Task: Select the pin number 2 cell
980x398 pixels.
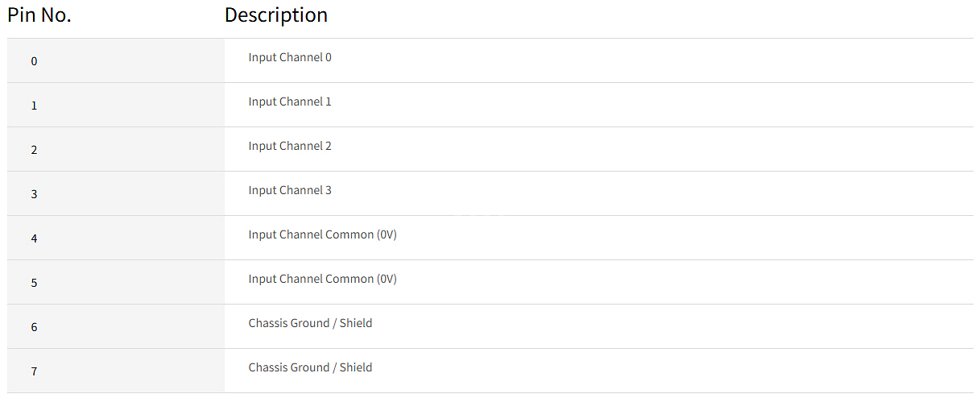Action: pyautogui.click(x=116, y=149)
